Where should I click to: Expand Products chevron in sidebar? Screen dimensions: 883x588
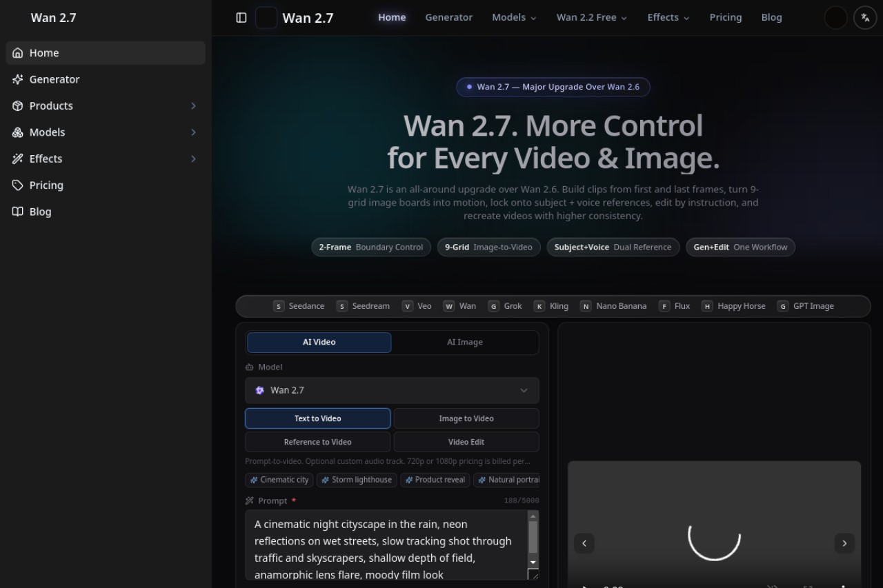point(193,105)
